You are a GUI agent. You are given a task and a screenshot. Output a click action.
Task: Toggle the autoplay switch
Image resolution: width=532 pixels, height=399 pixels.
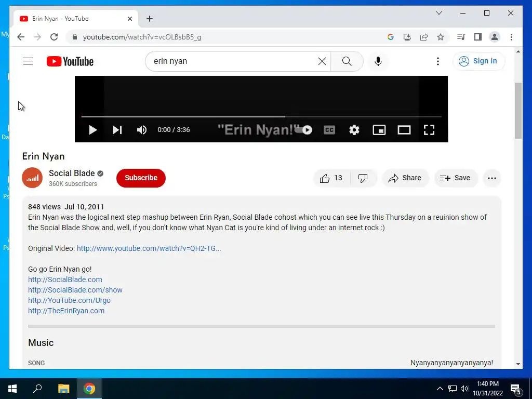coord(303,129)
